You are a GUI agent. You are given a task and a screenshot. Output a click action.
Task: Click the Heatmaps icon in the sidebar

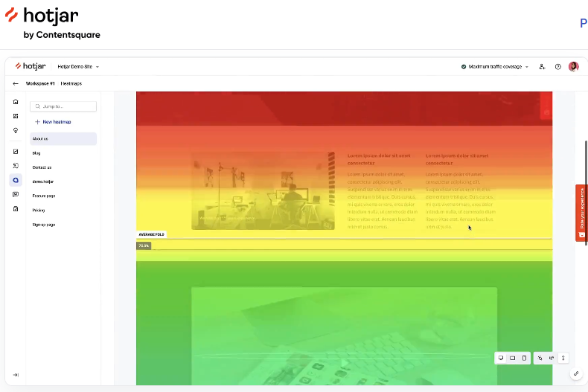coord(16,180)
